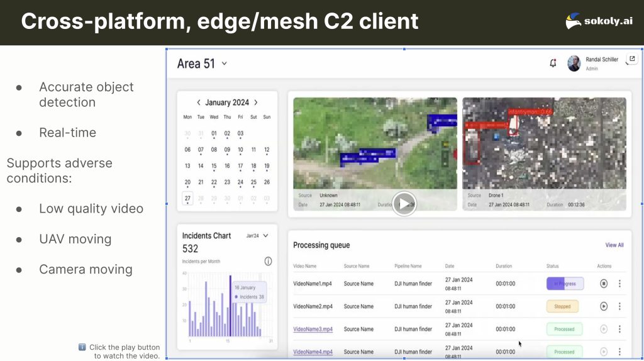The height and width of the screenshot is (361, 644).
Task: Select January 27 in the calendar
Action: [x=187, y=198]
